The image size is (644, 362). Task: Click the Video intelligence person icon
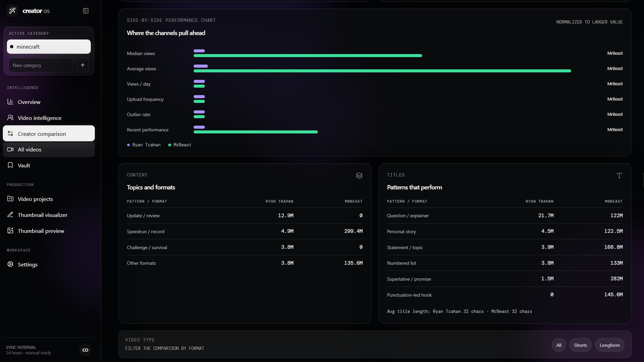(x=10, y=117)
